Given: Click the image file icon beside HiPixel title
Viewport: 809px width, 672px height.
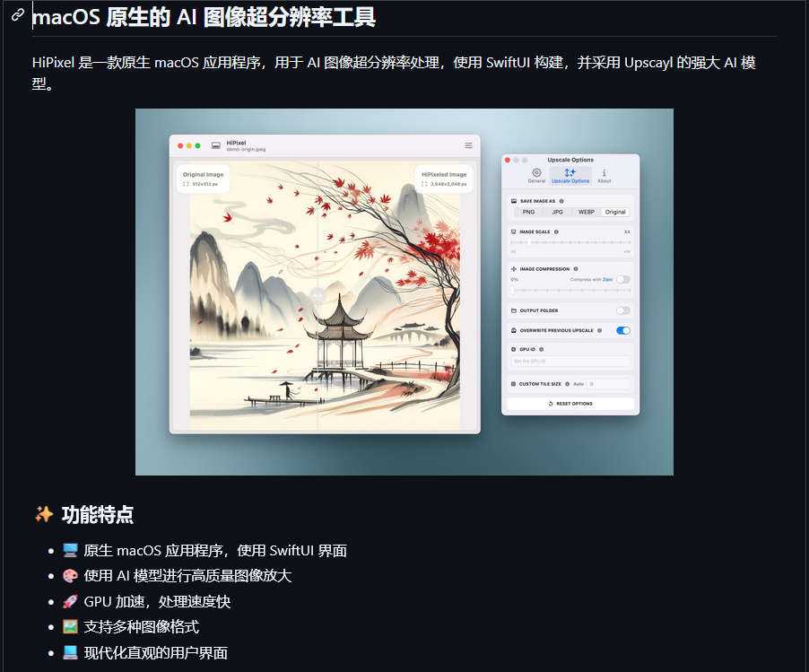Looking at the screenshot, I should 215,145.
